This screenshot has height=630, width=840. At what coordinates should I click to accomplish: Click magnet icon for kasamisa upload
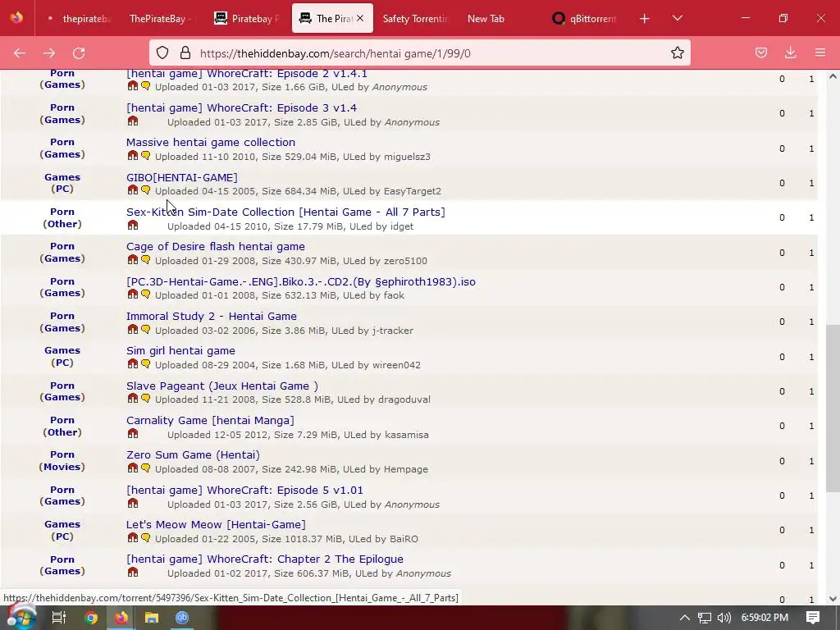(x=133, y=433)
